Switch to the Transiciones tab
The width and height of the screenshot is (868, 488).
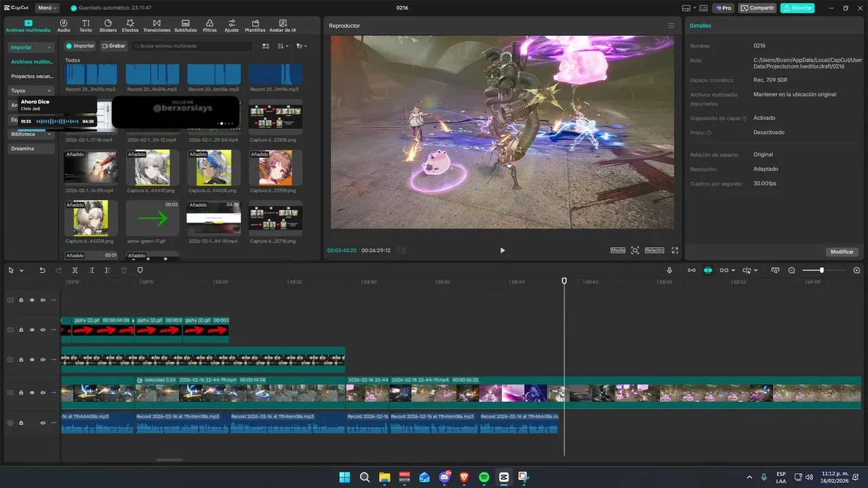157,26
